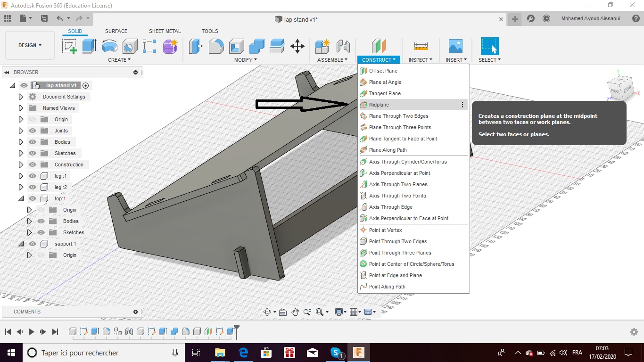
Task: Open the Joint tool in Assemble
Action: (x=343, y=46)
